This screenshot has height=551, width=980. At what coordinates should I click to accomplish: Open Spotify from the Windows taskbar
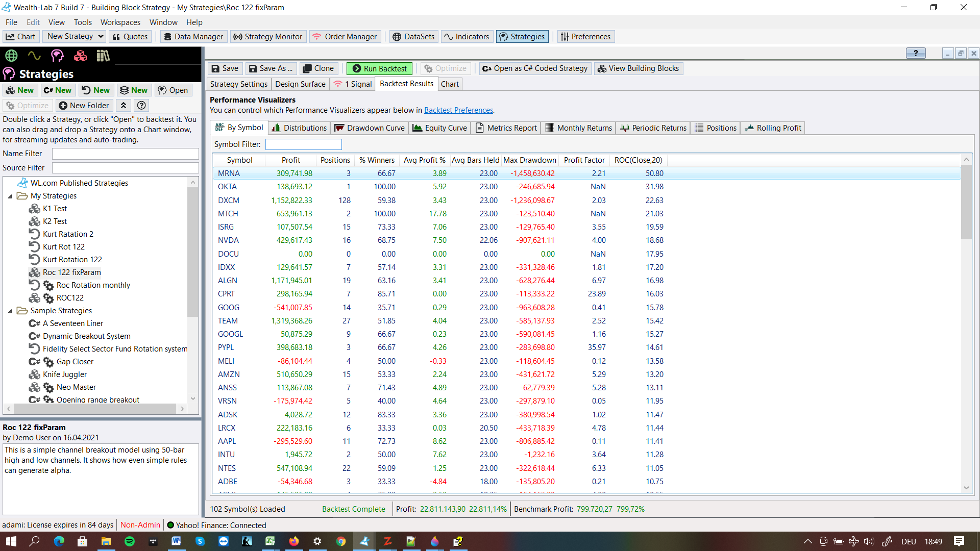(x=130, y=541)
